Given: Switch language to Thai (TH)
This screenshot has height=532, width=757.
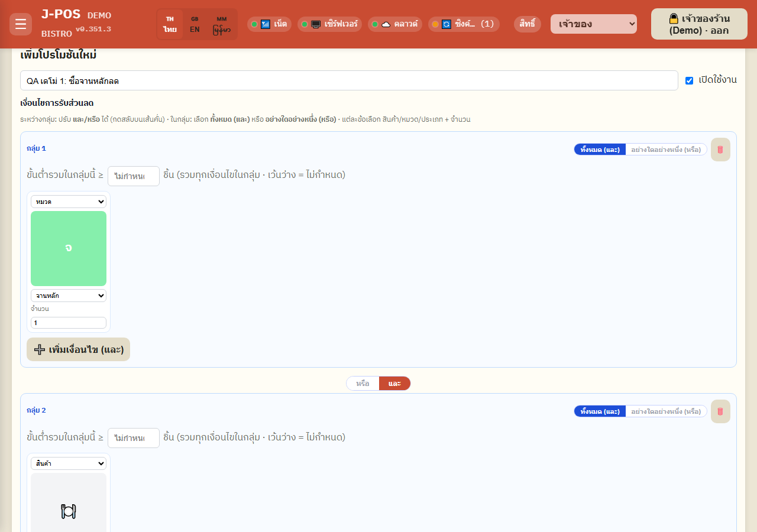Looking at the screenshot, I should point(170,24).
